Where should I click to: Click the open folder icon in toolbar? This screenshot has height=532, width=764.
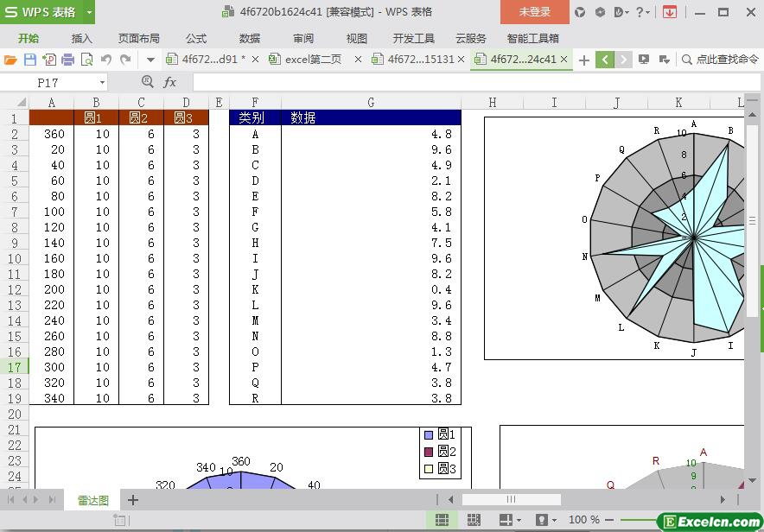coord(10,60)
